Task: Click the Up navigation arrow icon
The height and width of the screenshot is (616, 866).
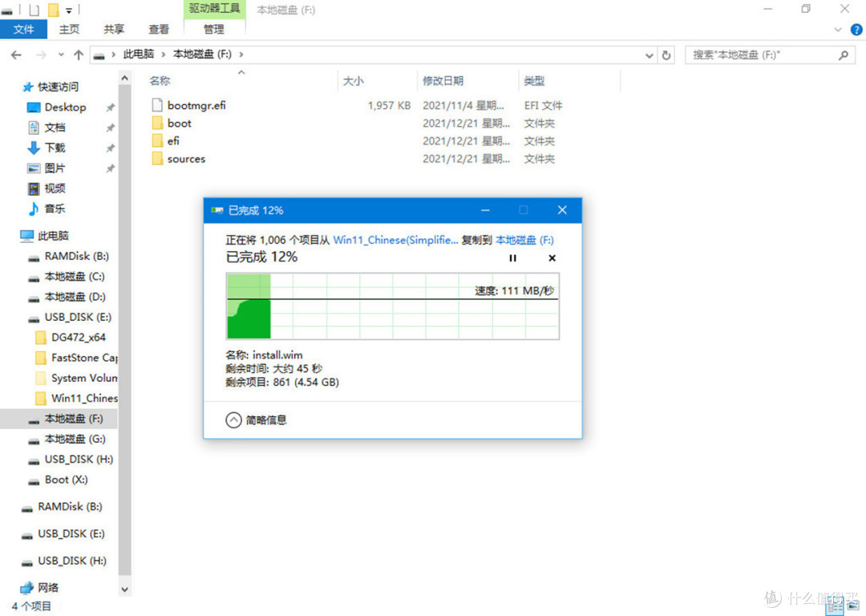Action: pyautogui.click(x=77, y=55)
